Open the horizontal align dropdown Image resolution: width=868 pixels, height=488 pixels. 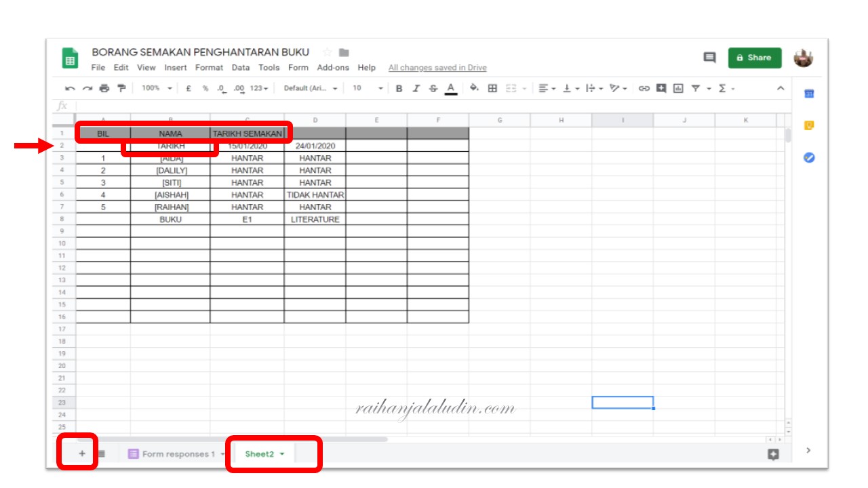pyautogui.click(x=547, y=88)
